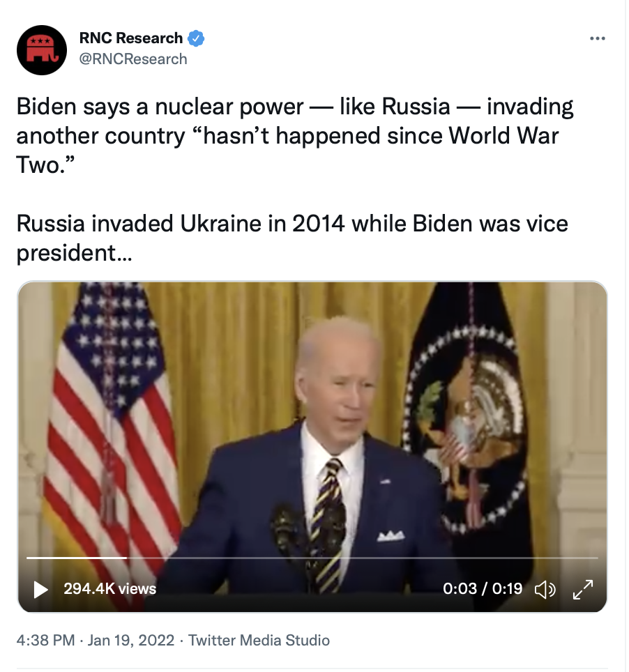Open the @RNCResearch handle link
629x672 pixels.
133,59
